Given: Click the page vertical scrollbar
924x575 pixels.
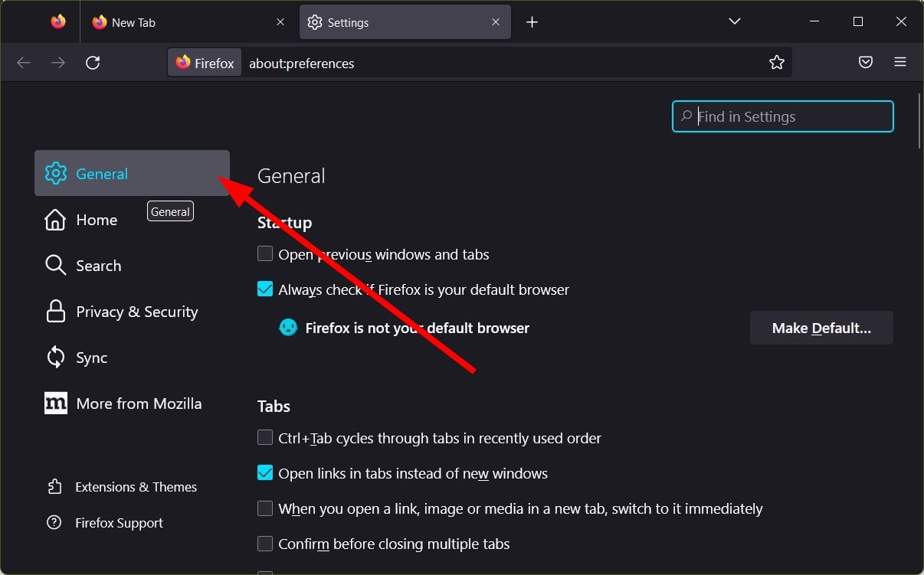Looking at the screenshot, I should pos(919,121).
